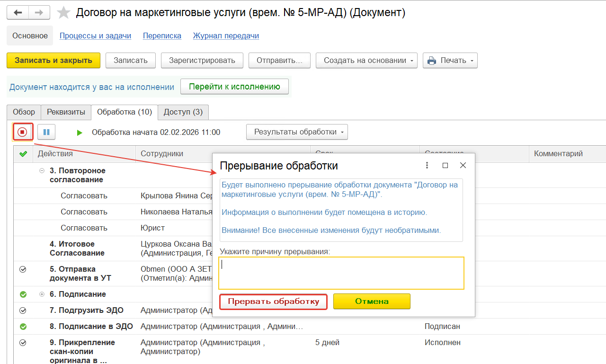
Task: Click the green checkmark column header icon
Action: (23, 154)
